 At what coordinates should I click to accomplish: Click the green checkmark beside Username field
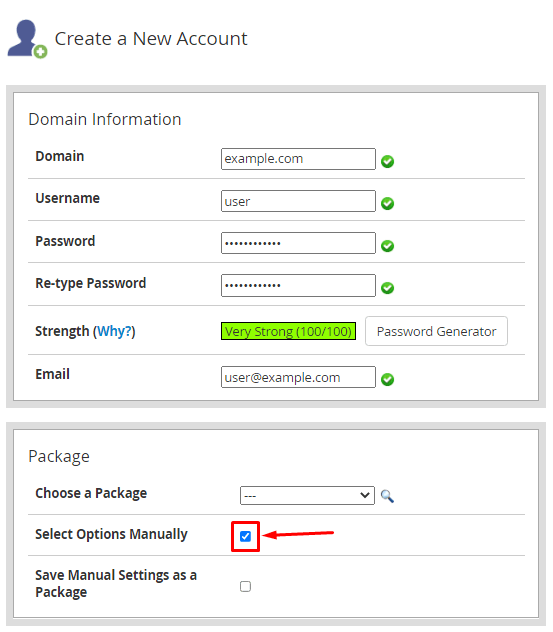click(x=387, y=204)
